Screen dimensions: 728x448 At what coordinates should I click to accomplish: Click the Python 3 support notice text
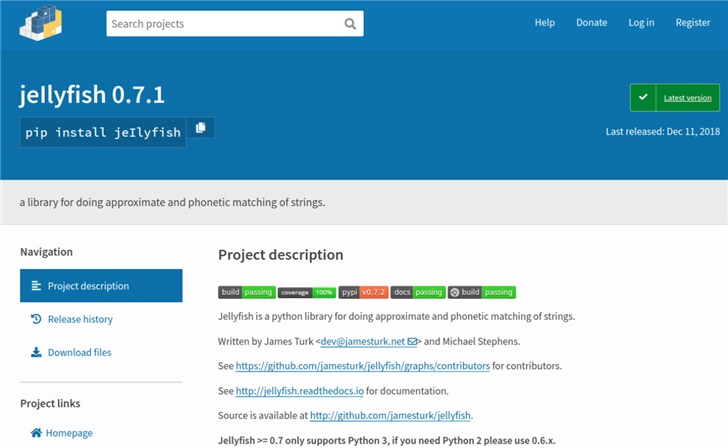click(x=386, y=440)
